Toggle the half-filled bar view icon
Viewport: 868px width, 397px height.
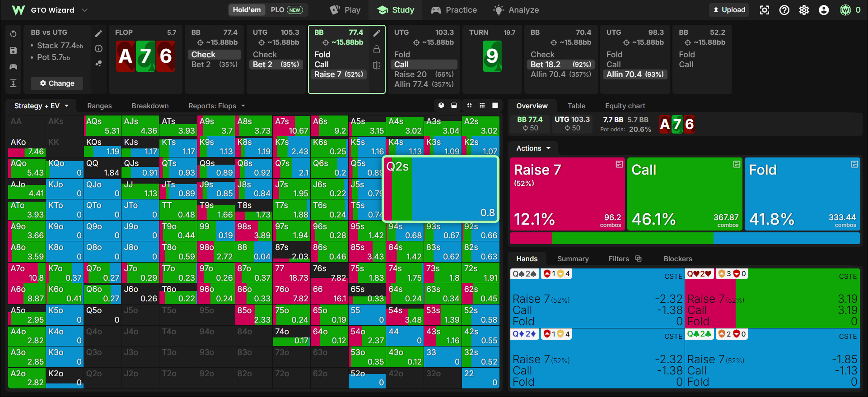click(454, 106)
